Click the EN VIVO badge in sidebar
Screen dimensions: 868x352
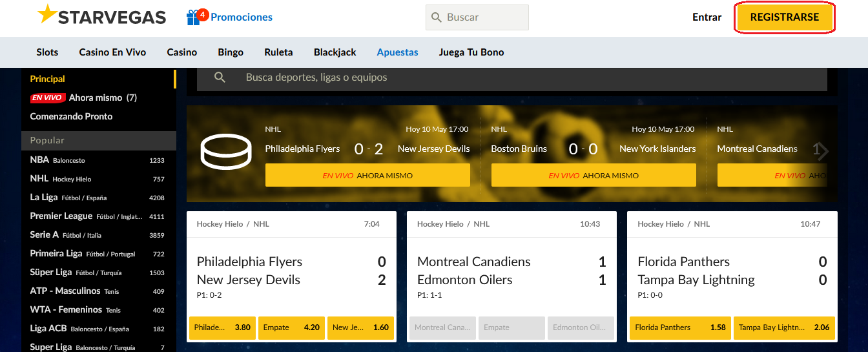point(48,98)
